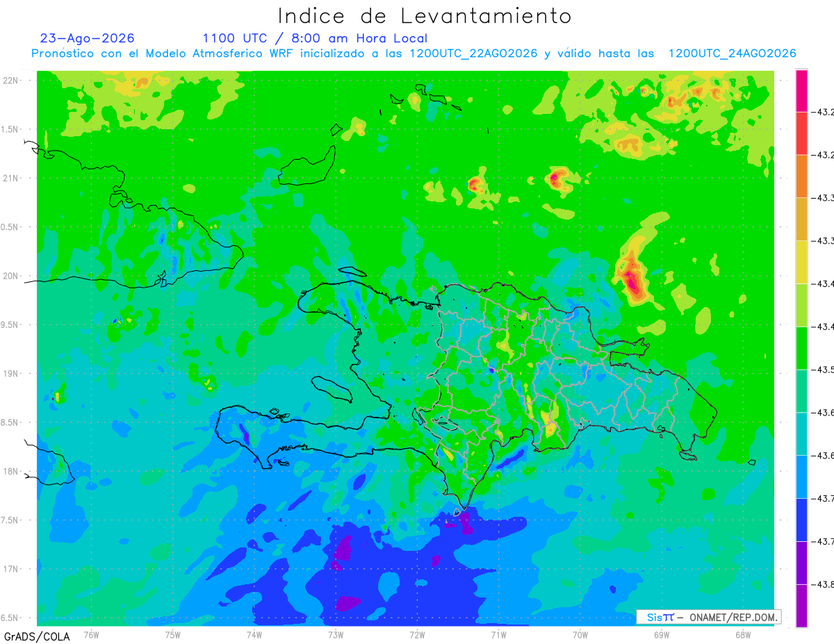Click the '74W' longitude label

(254, 634)
